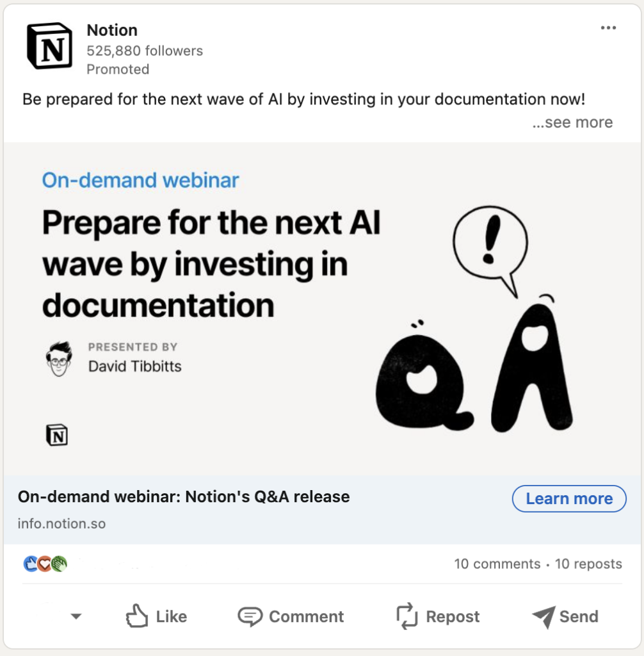644x656 pixels.
Task: Click the 525,880 followers text
Action: point(145,51)
